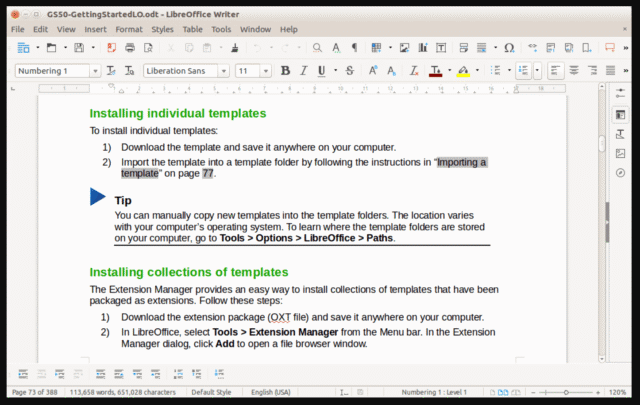The width and height of the screenshot is (640, 405).
Task: Toggle Align Right paragraph
Action: pos(592,71)
